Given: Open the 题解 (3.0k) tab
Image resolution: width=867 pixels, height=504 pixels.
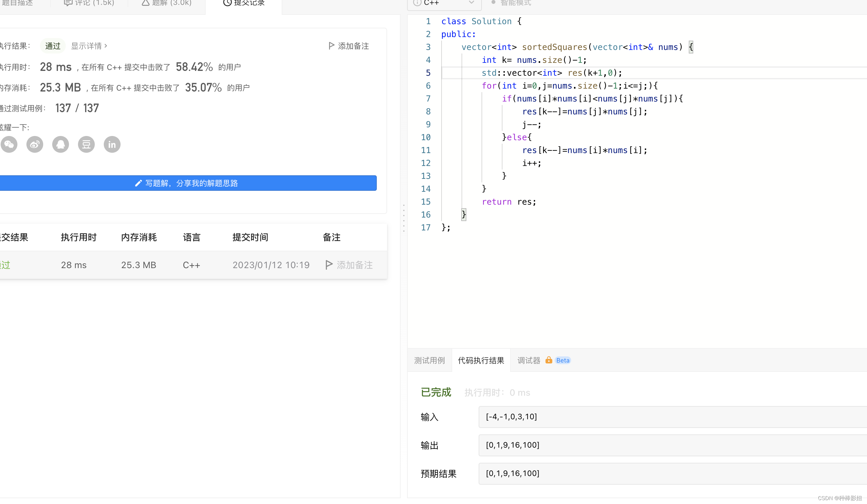Looking at the screenshot, I should 167,3.
